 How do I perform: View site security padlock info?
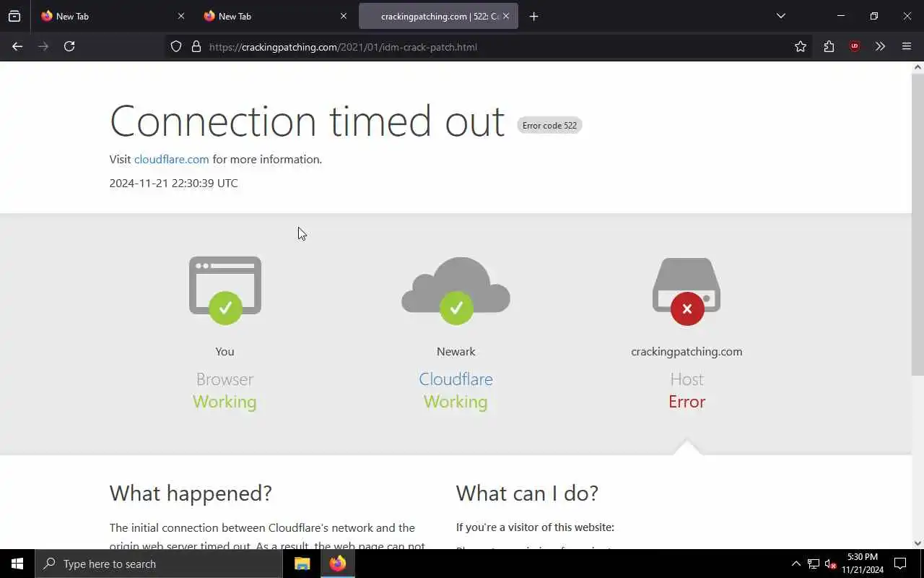click(x=196, y=47)
